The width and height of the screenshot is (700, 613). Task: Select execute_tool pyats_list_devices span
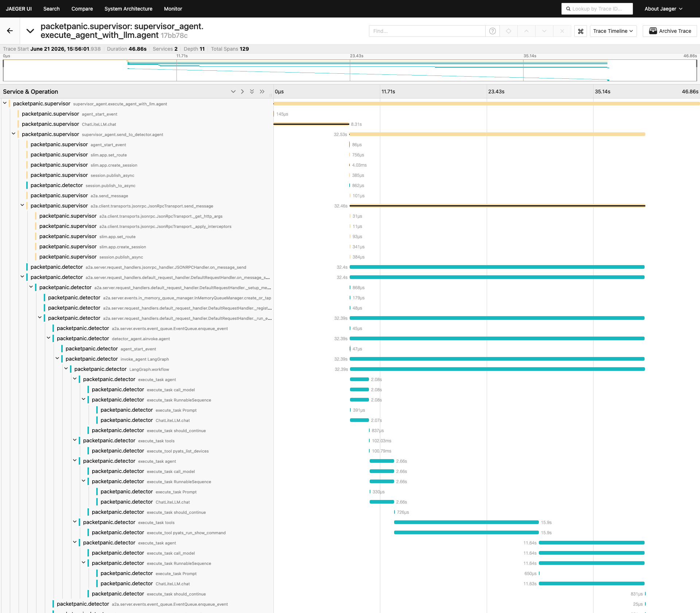click(x=180, y=451)
